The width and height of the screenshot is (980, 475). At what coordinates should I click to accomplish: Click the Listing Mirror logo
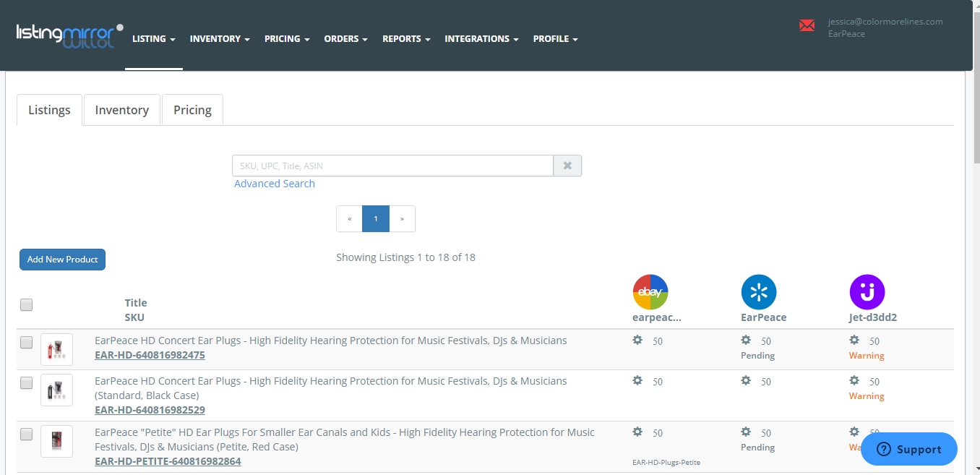coord(69,36)
